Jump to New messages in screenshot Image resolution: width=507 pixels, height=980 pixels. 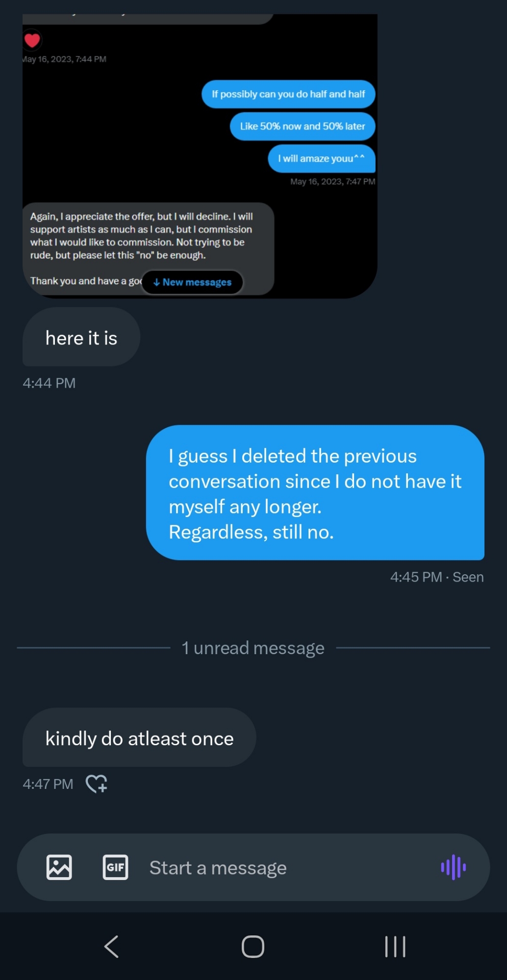coord(192,282)
